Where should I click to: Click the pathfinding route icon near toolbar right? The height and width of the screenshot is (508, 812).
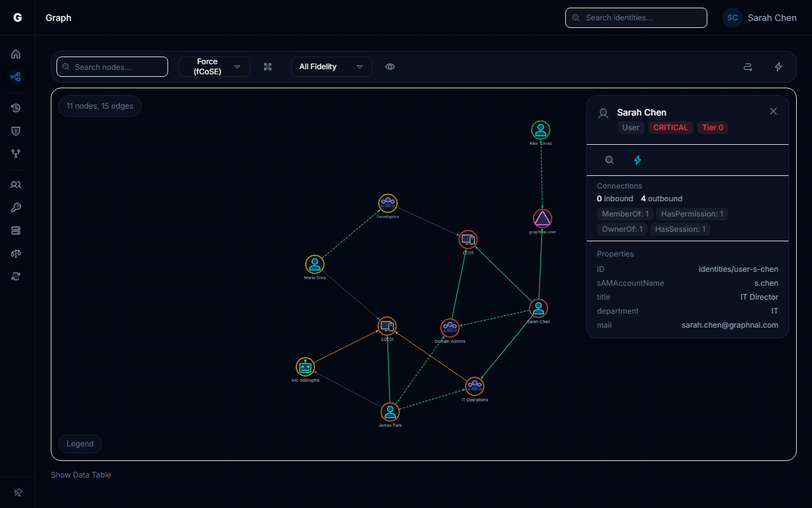click(748, 66)
